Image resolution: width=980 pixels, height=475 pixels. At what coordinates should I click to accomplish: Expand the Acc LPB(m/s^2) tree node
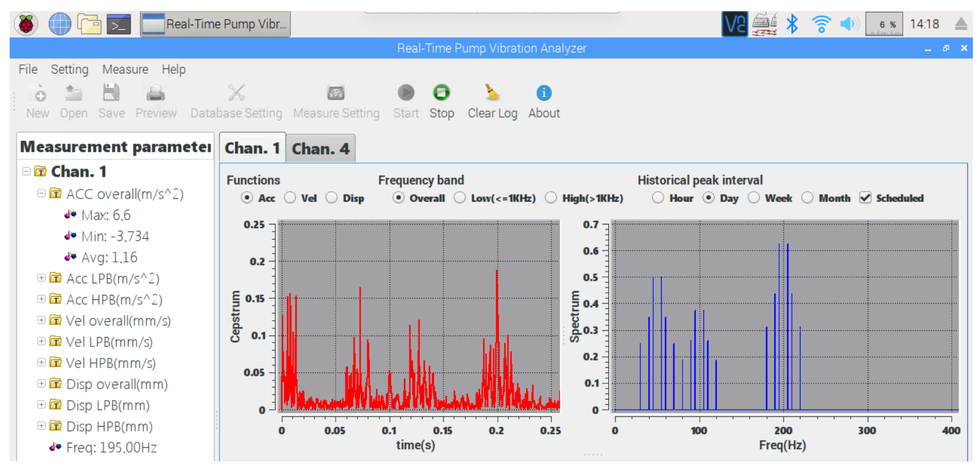[41, 278]
